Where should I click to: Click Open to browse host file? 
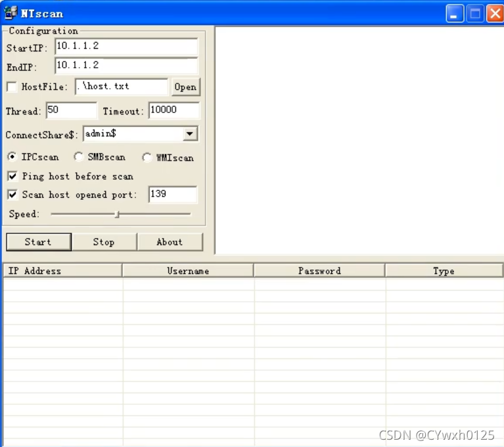pyautogui.click(x=185, y=87)
